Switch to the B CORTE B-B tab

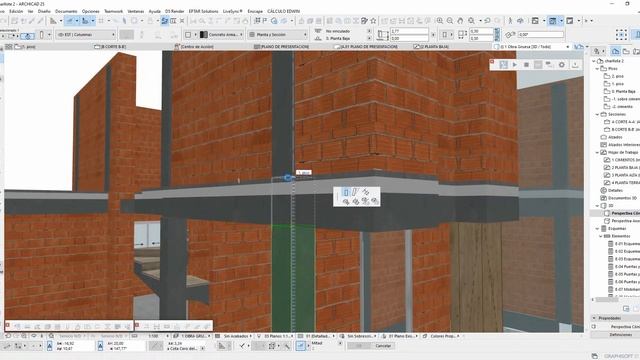tap(110, 47)
